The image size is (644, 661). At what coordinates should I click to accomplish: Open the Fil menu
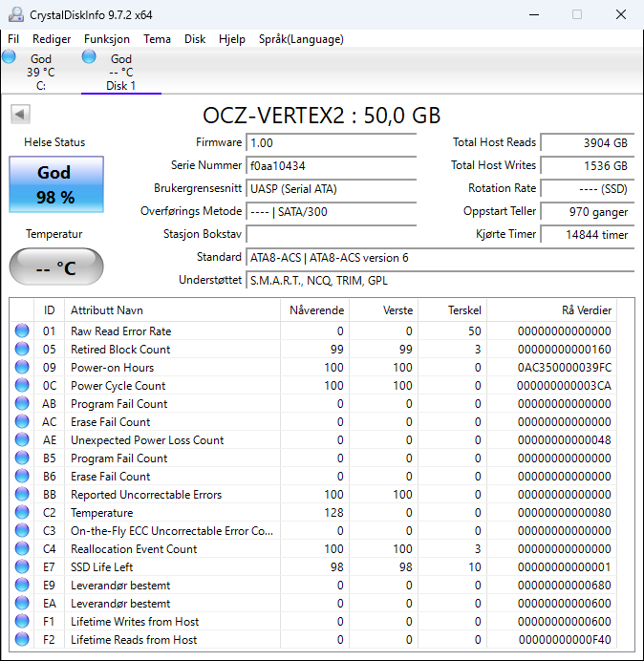[13, 39]
